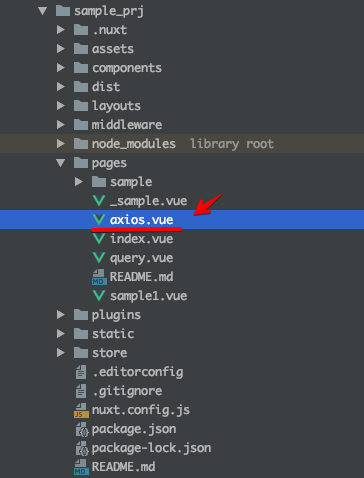Select the .gitignore file
The width and height of the screenshot is (364, 478).
point(127,391)
